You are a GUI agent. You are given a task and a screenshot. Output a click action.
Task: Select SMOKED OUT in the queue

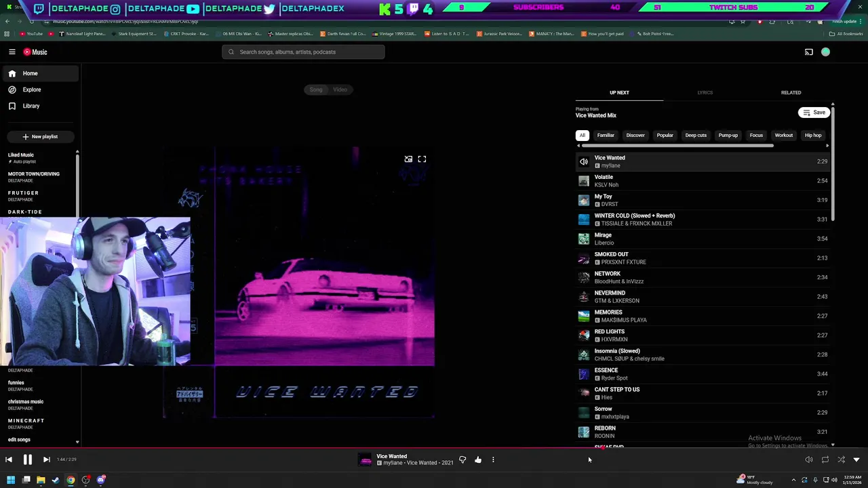(703, 258)
